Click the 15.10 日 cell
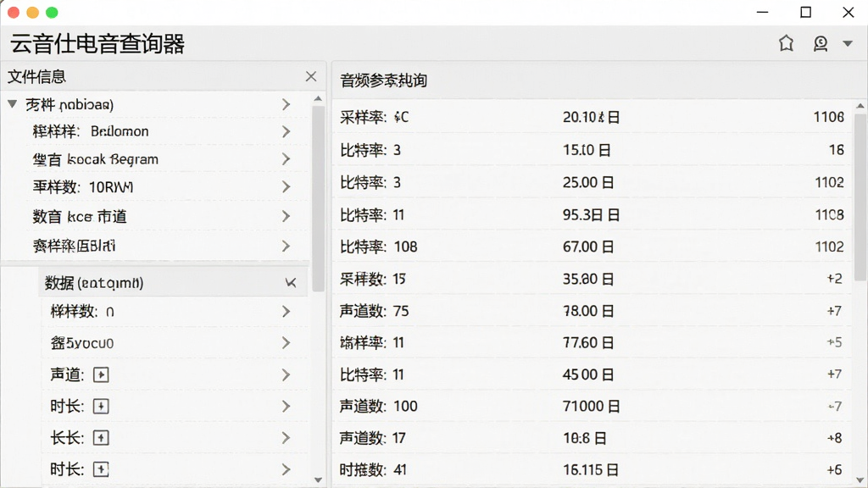 [x=587, y=150]
